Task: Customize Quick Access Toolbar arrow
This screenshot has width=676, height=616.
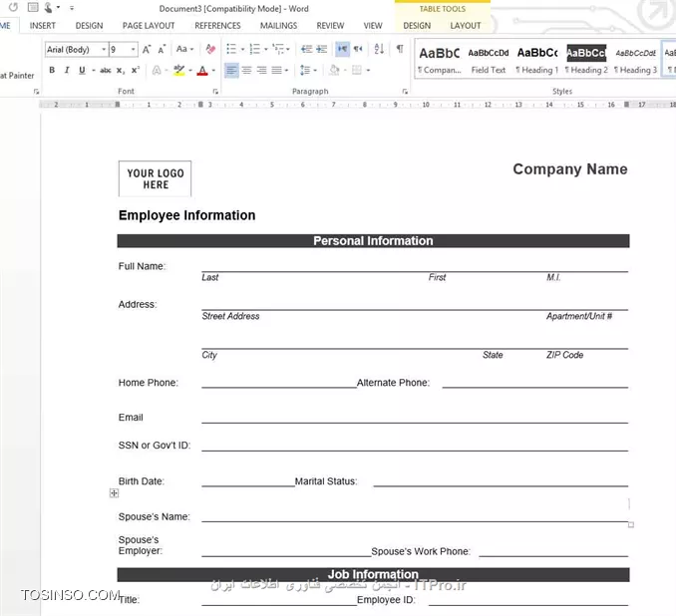Action: click(72, 8)
